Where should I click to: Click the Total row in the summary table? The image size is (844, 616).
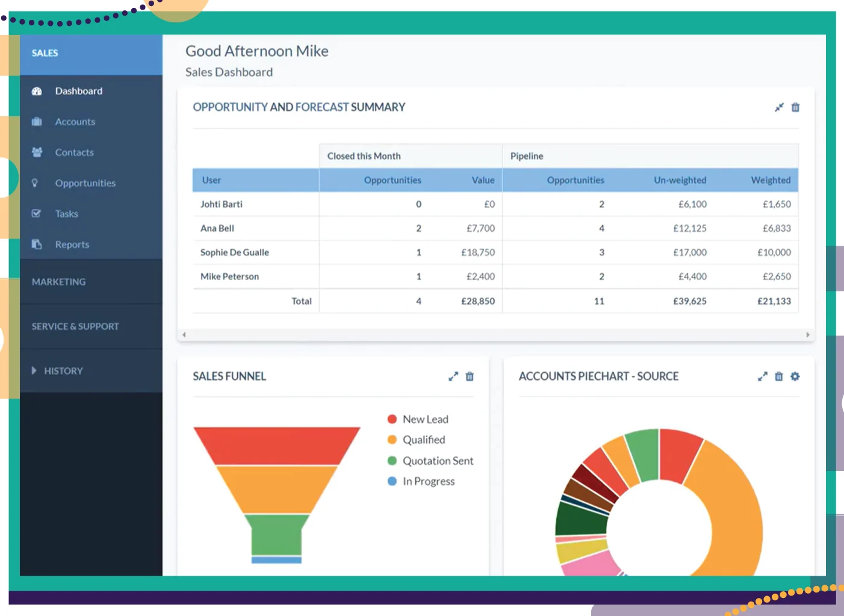(302, 301)
